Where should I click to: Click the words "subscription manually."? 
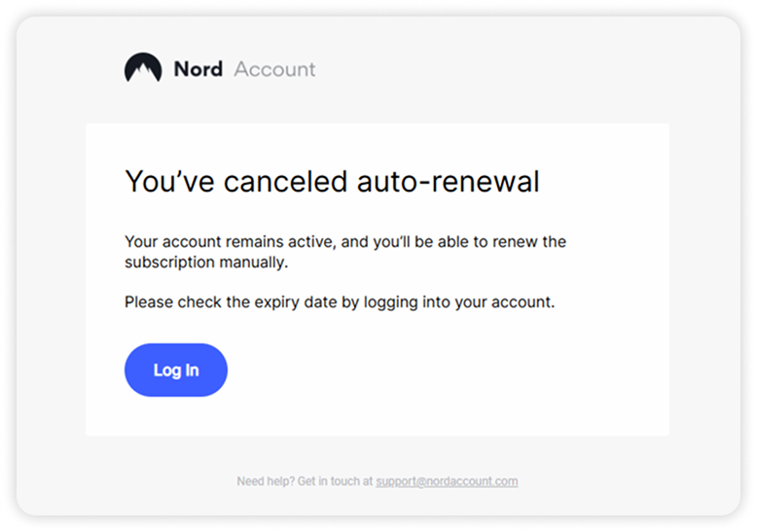click(206, 262)
